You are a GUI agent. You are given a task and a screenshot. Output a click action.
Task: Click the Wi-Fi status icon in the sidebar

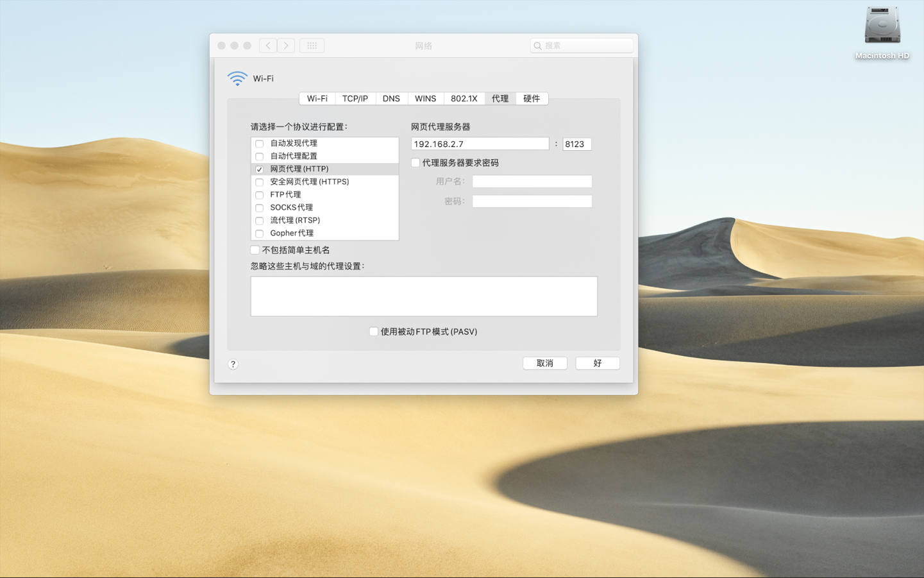(x=237, y=77)
